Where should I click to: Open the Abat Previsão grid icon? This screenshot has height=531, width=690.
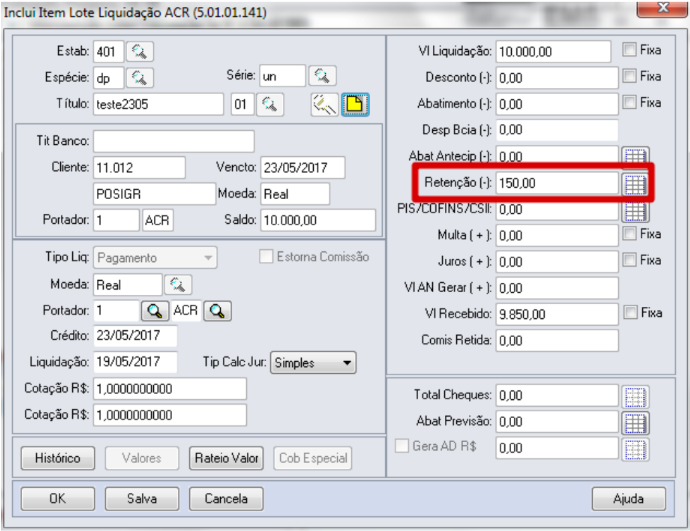point(635,423)
